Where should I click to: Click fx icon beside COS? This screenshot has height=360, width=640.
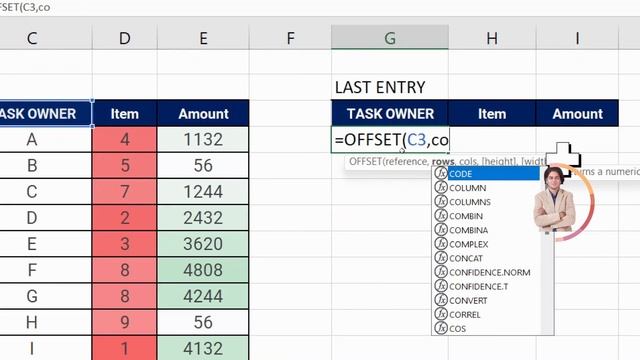click(x=441, y=328)
